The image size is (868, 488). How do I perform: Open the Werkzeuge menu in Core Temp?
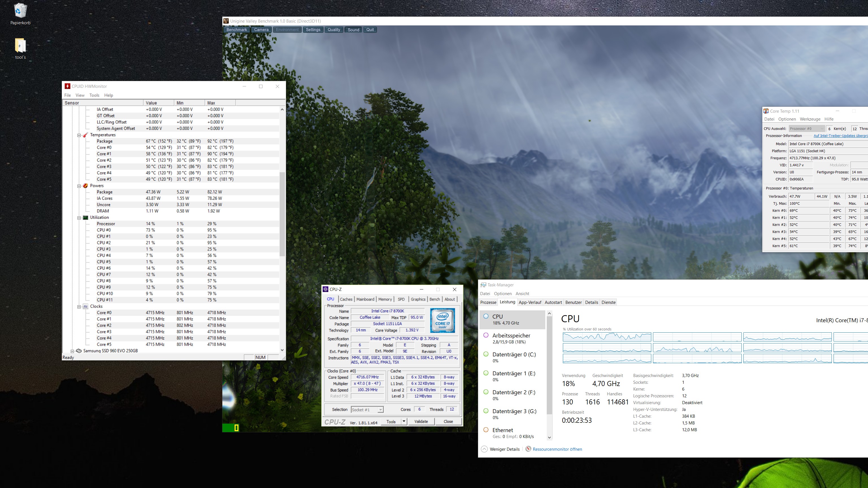click(x=810, y=119)
